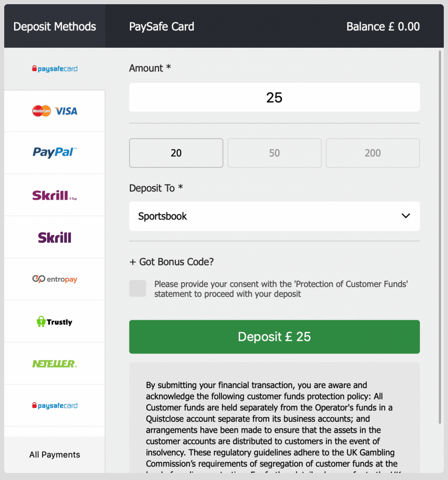The width and height of the screenshot is (448, 480).
Task: Open the Deposit To dropdown
Action: 274,216
